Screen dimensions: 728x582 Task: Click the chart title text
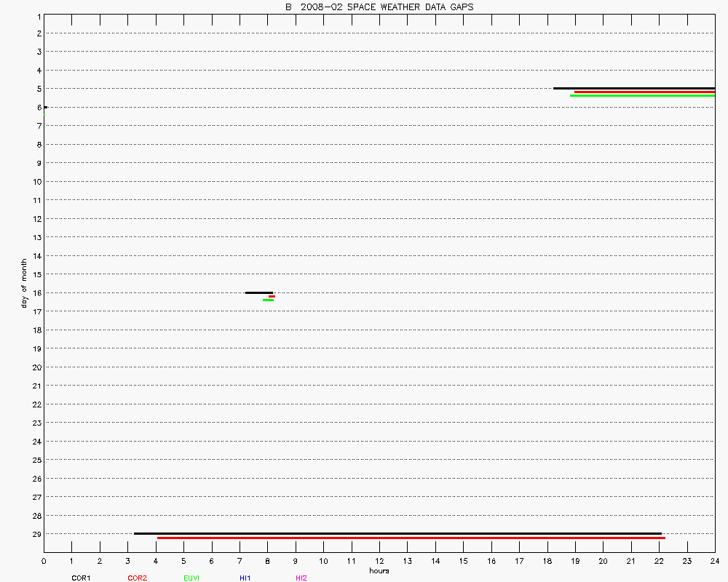(379, 7)
